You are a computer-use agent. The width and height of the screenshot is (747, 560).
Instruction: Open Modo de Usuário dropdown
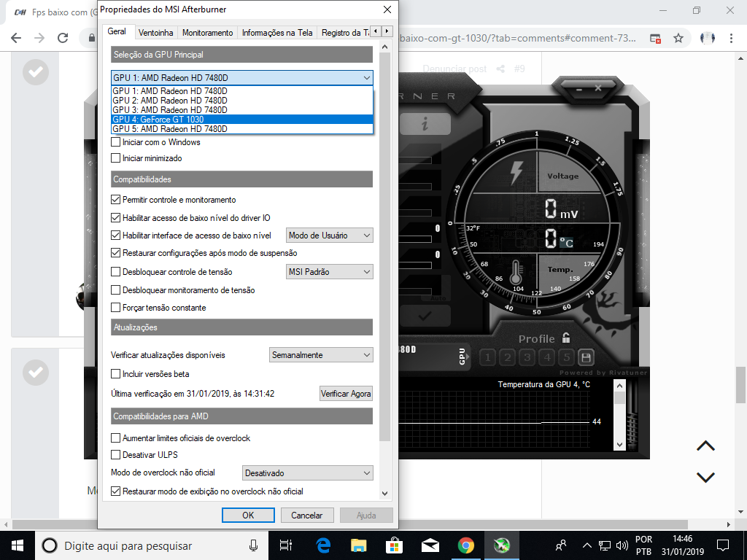[329, 236]
